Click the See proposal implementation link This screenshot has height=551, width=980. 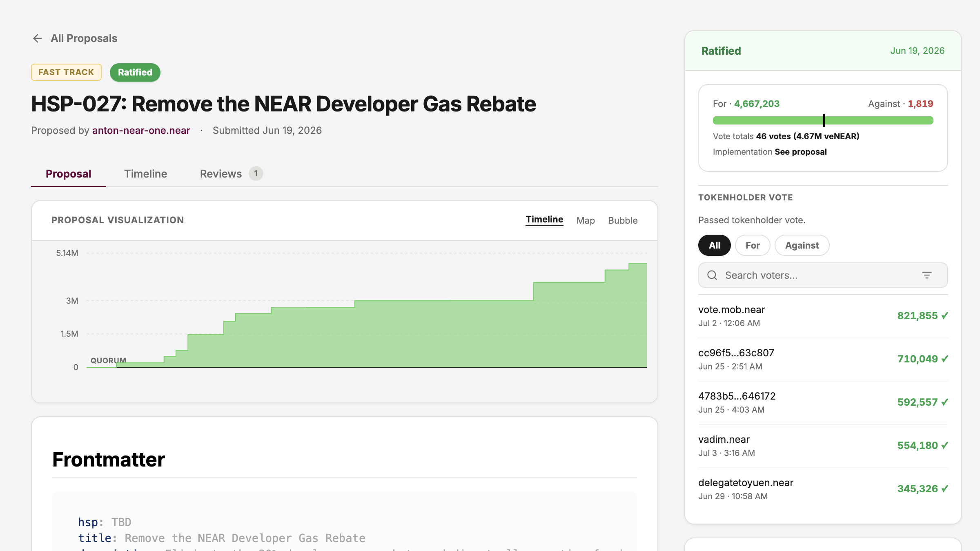pos(801,152)
